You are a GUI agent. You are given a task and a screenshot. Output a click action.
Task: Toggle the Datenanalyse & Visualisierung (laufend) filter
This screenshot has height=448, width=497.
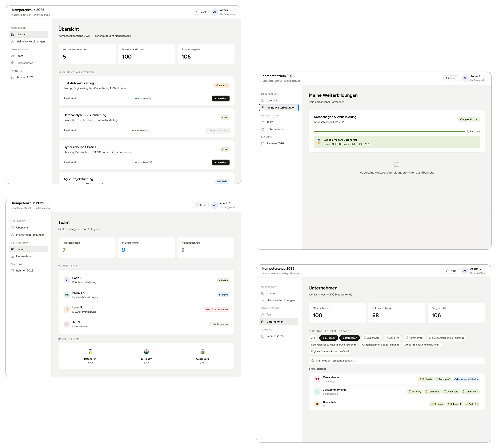point(333,345)
